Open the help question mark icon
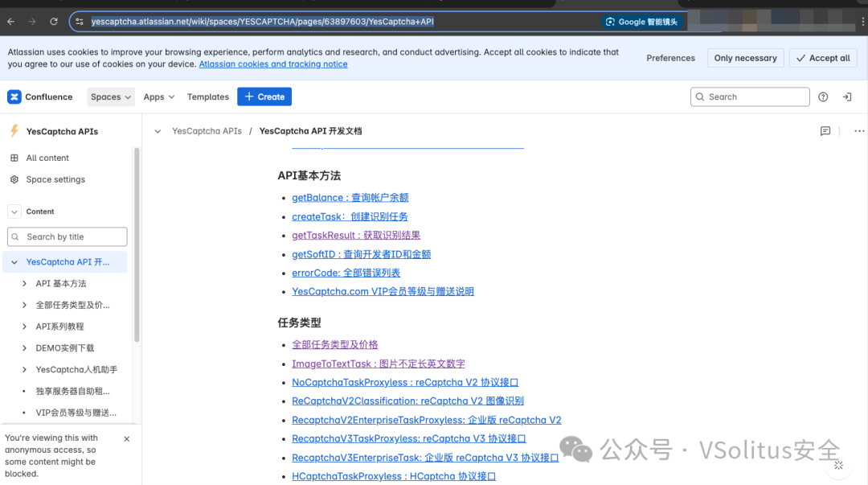This screenshot has width=868, height=485. pos(823,97)
